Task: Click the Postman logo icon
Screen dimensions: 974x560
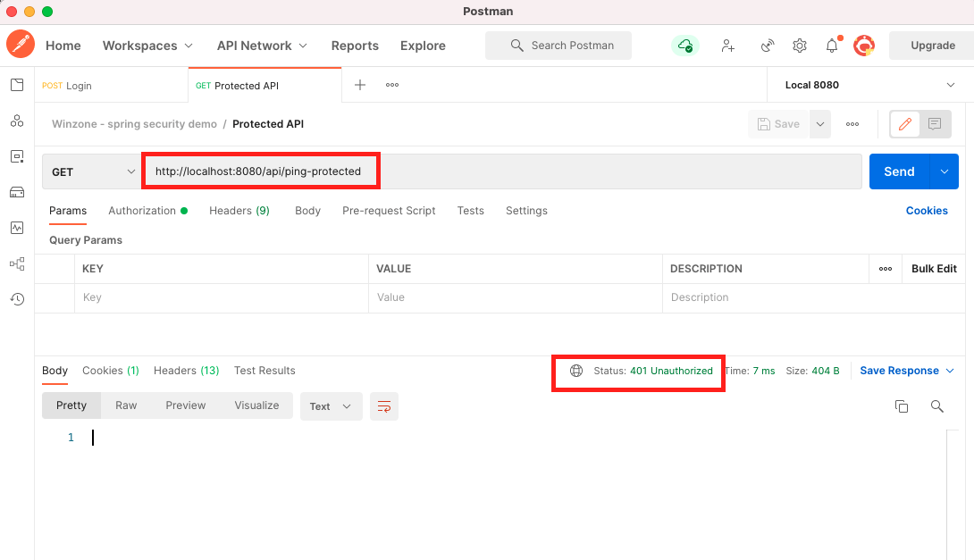Action: tap(21, 45)
